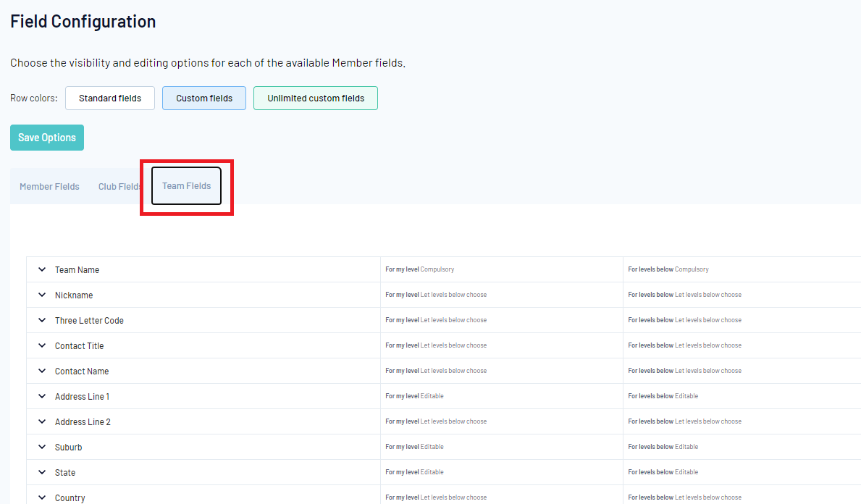Viewport: 861px width, 504px height.
Task: Expand the Contact Title row chevron
Action: (42, 345)
